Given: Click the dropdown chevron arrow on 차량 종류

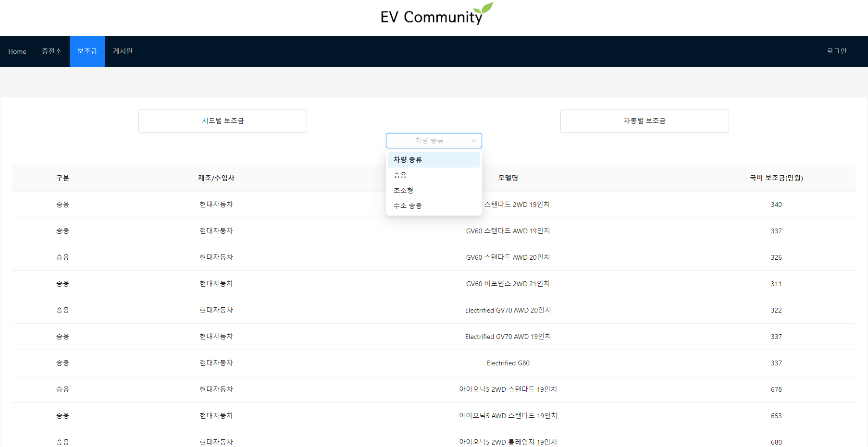Looking at the screenshot, I should click(474, 140).
